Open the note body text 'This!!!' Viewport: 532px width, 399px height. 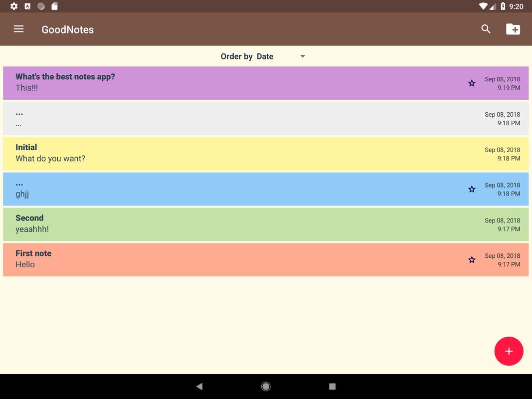pyautogui.click(x=27, y=88)
